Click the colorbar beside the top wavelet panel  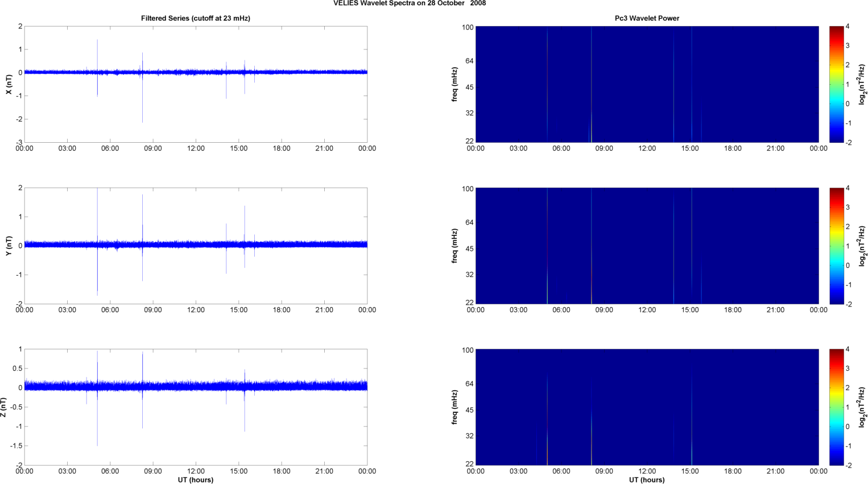[x=836, y=84]
